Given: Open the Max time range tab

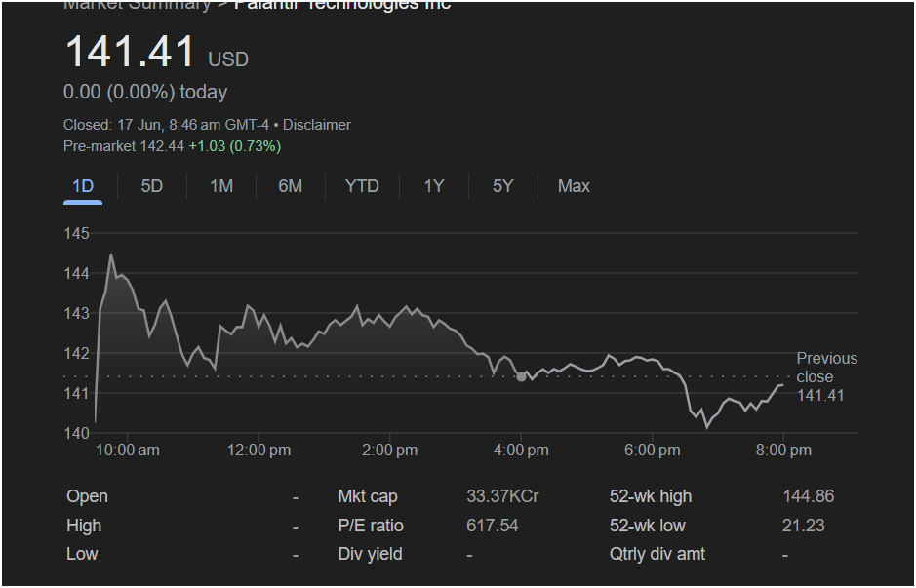Looking at the screenshot, I should (x=574, y=186).
